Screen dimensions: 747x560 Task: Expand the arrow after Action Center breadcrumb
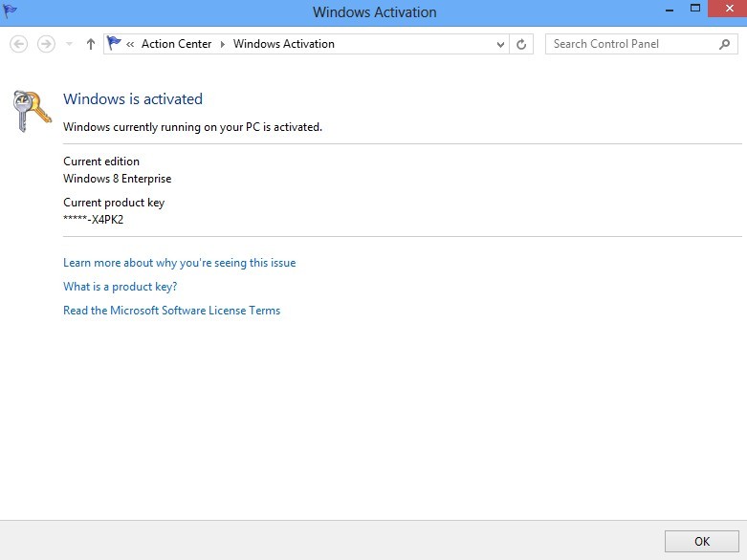tap(223, 44)
